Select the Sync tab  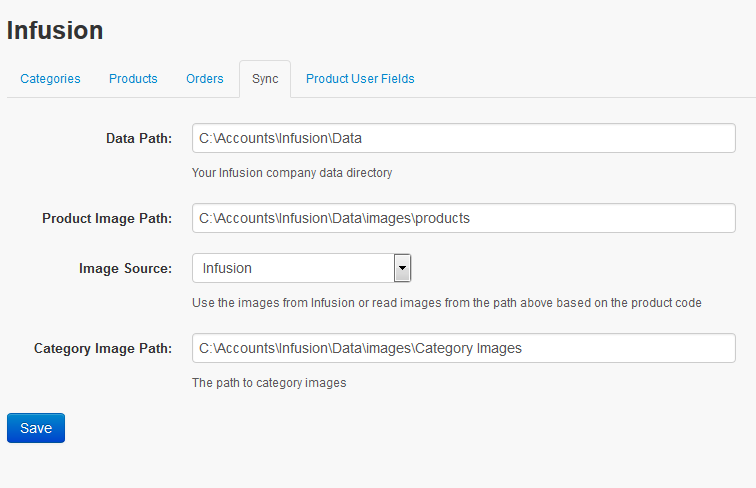[265, 79]
